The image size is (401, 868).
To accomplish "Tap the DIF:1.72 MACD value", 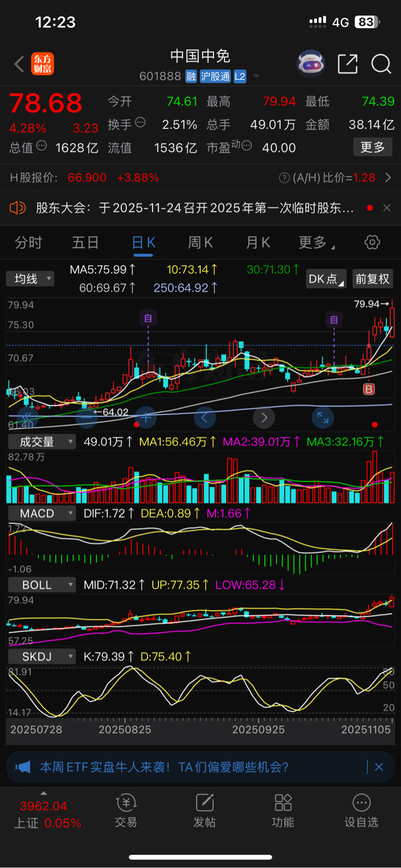I will 109,514.
